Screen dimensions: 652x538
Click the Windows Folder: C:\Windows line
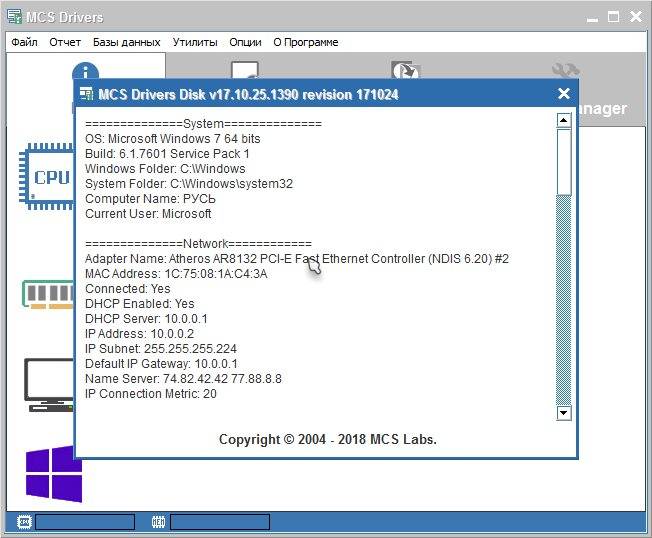[165, 168]
